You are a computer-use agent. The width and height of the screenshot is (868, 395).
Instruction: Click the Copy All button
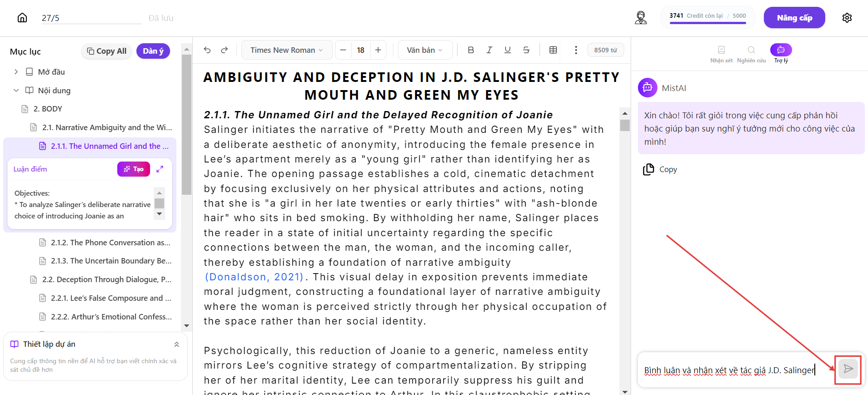pyautogui.click(x=107, y=51)
